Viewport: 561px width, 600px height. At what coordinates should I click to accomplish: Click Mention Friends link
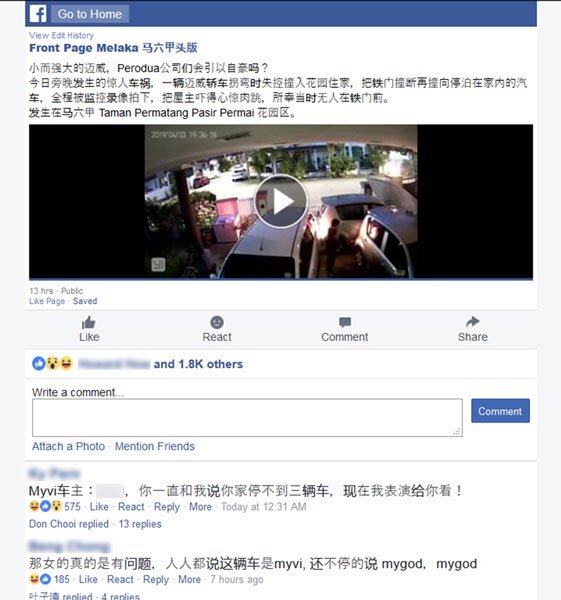155,446
